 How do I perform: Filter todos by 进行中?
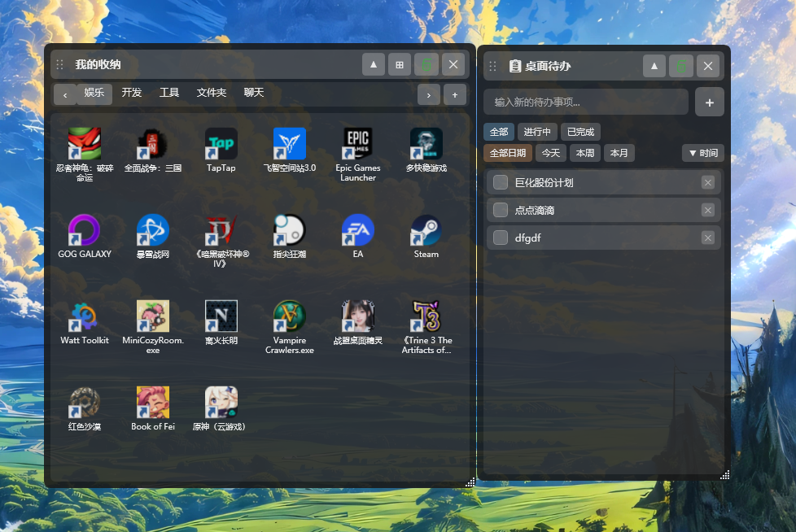coord(537,132)
